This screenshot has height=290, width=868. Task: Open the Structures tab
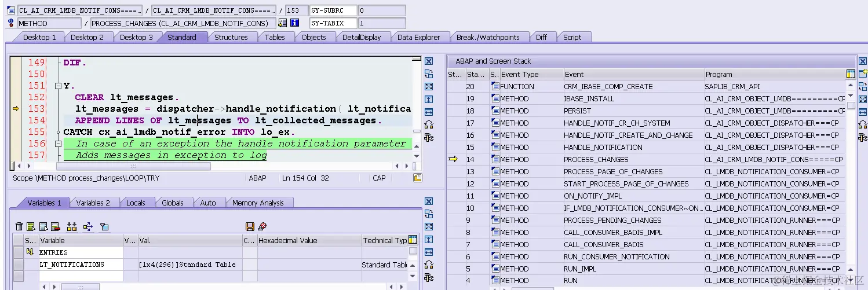pyautogui.click(x=231, y=37)
